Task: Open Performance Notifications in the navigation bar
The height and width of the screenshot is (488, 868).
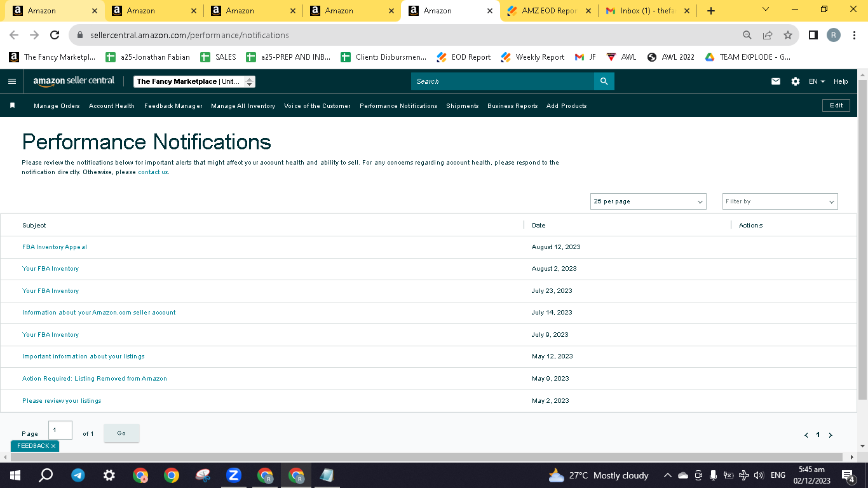Action: pyautogui.click(x=398, y=106)
